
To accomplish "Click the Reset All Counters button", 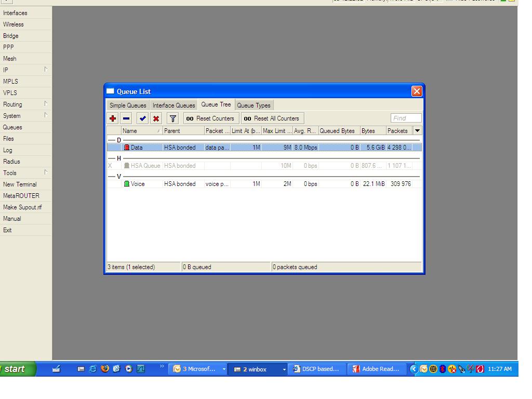I will (272, 118).
